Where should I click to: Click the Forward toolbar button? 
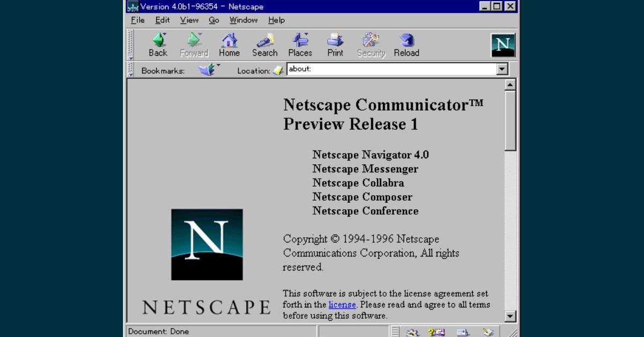194,45
